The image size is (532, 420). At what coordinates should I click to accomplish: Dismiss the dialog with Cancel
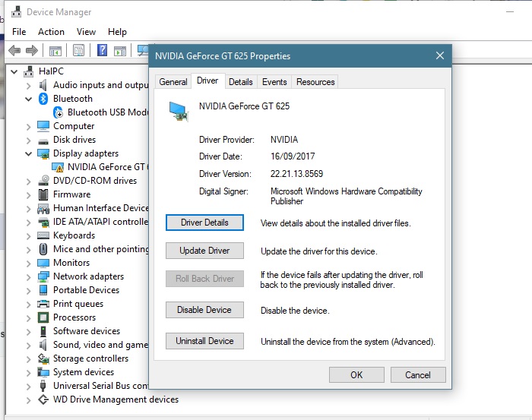(x=418, y=375)
